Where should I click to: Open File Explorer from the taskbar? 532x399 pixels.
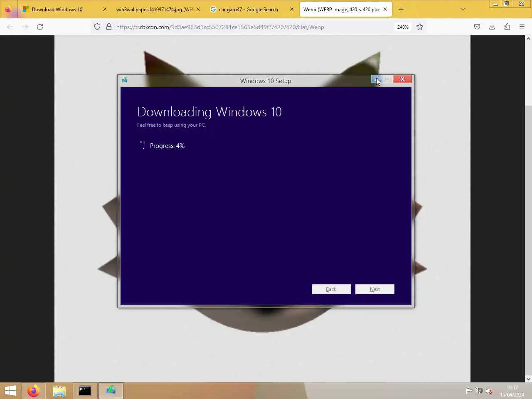pyautogui.click(x=59, y=391)
